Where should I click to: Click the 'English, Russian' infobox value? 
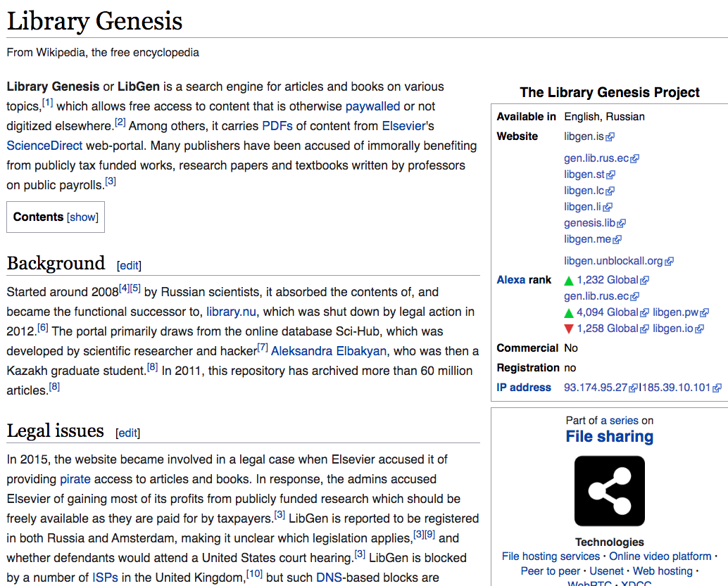click(604, 117)
